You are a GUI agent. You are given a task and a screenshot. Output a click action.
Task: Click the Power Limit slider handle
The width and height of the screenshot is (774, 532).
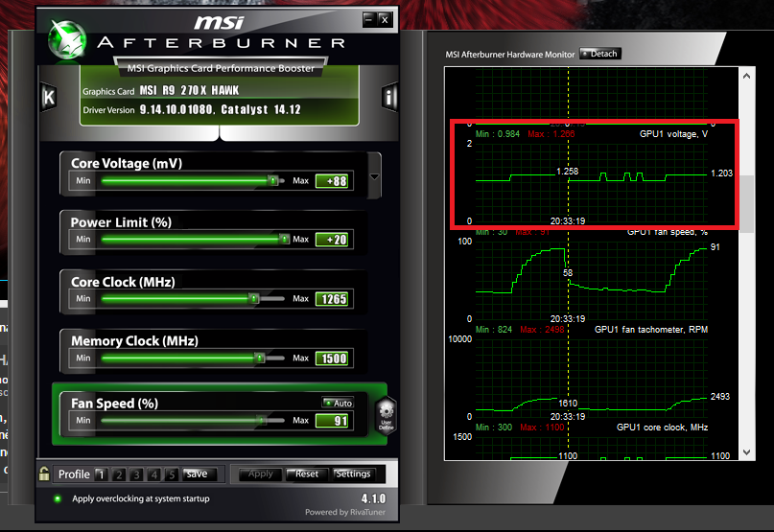click(285, 240)
